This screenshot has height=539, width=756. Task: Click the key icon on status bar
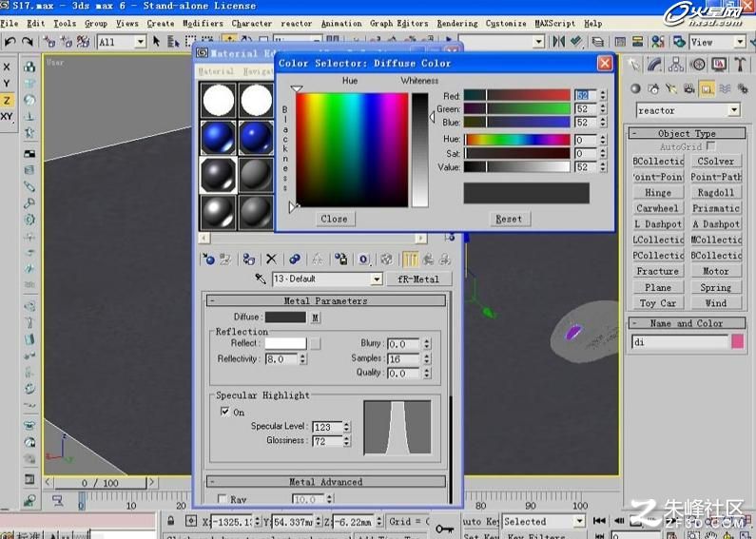pos(444,529)
